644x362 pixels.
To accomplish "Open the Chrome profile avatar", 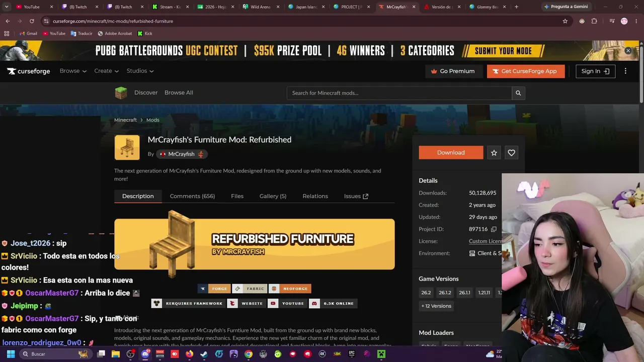I will click(624, 21).
